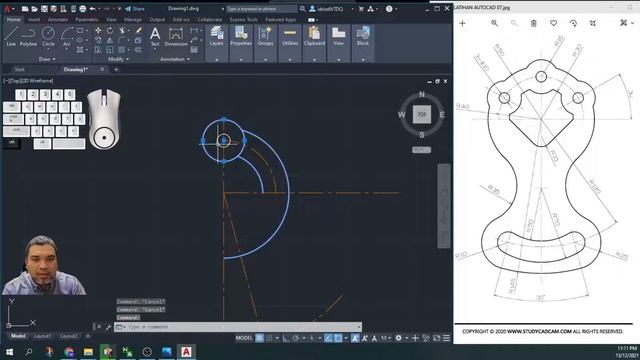Switch to the Output ribbon tab
Viewport: 640px width, 360px height.
click(157, 19)
